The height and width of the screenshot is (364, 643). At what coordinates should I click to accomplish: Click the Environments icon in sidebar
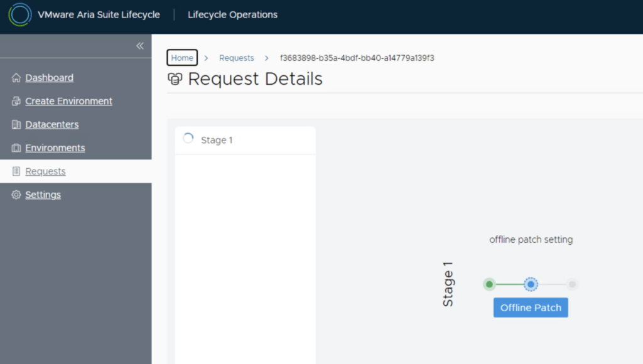(16, 148)
